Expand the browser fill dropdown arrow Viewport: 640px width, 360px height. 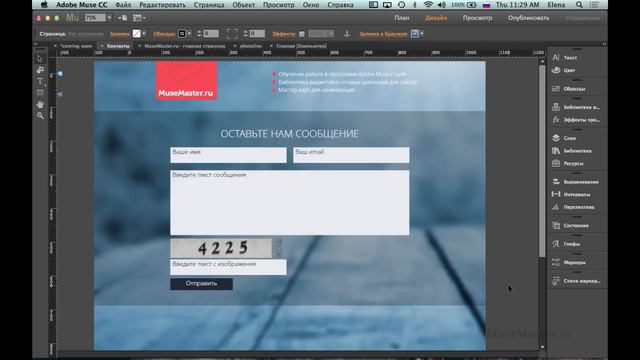422,34
